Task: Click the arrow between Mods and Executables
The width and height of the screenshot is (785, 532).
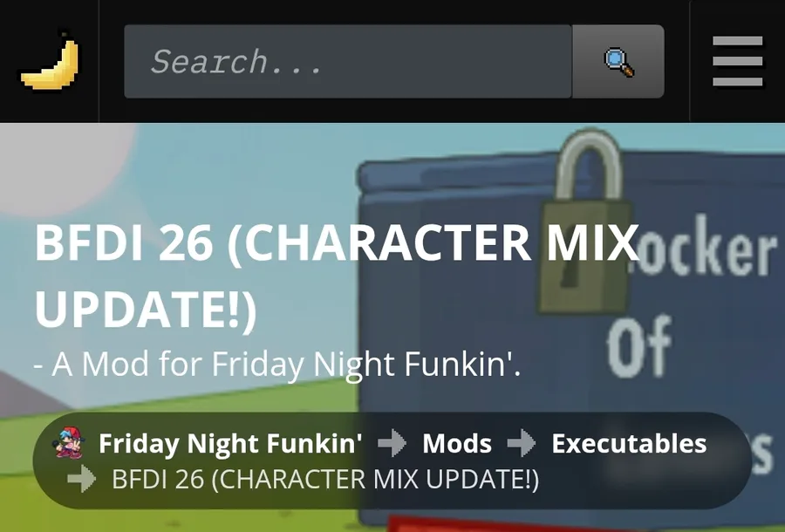Action: pos(522,443)
